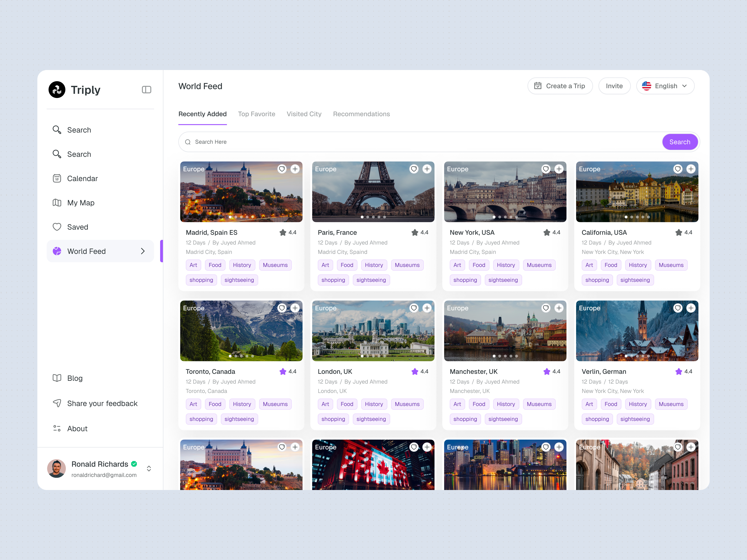Open the English language dropdown
This screenshot has height=560, width=747.
click(x=665, y=86)
